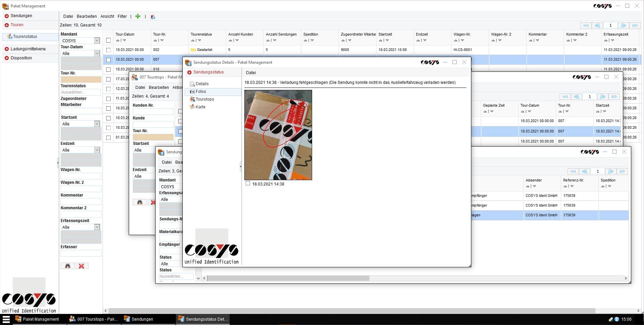The height and width of the screenshot is (325, 644).
Task: Open the package photo thumbnail
Action: pos(278,134)
